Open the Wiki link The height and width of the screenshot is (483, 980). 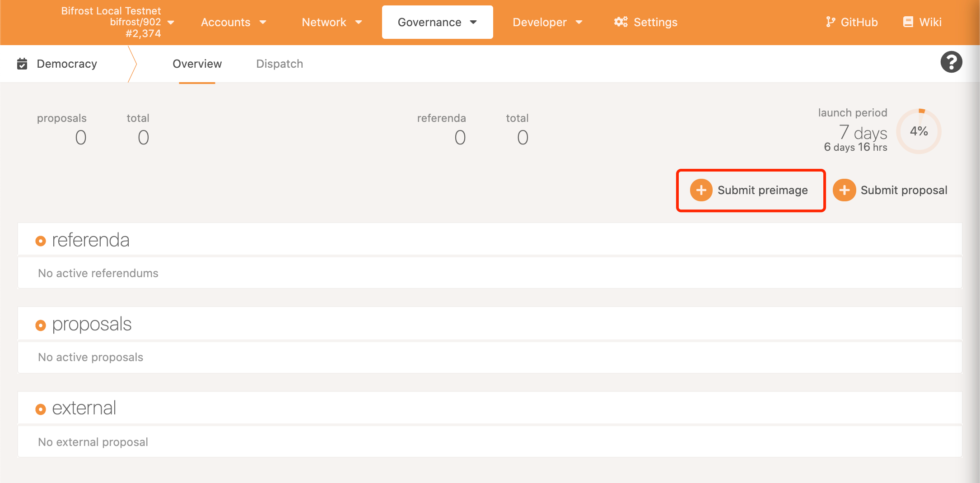point(922,22)
